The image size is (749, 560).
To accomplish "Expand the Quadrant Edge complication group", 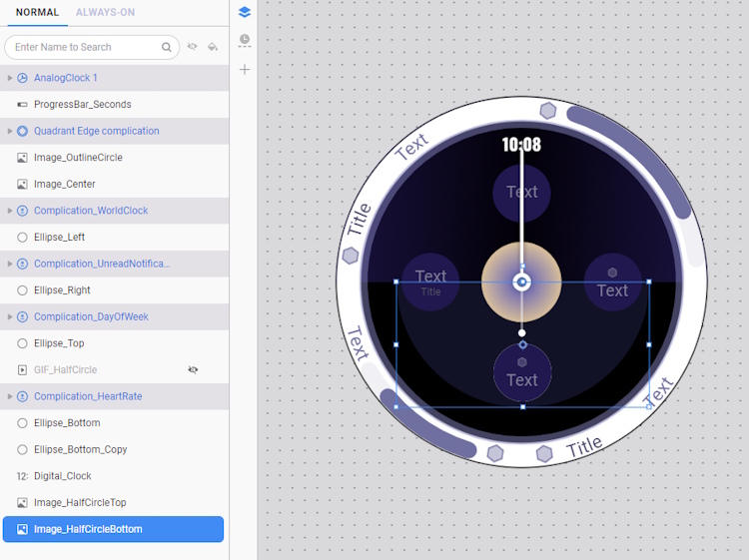I will pos(10,131).
